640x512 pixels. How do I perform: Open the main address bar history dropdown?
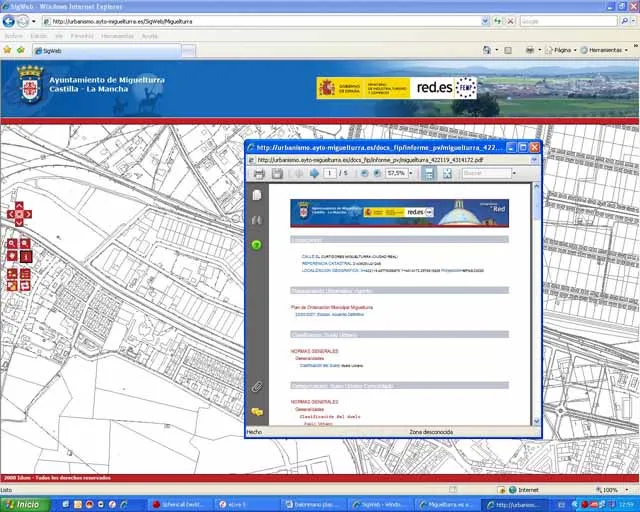[x=485, y=21]
